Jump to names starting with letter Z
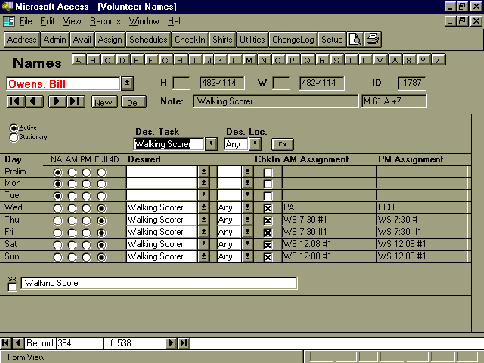The height and width of the screenshot is (363, 484). pos(439,60)
